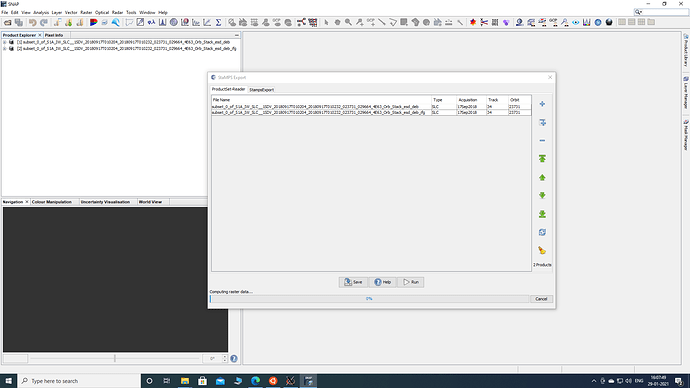Click the Redo arrow in main toolbar
Screen dimensions: 690x388
[x=44, y=22]
